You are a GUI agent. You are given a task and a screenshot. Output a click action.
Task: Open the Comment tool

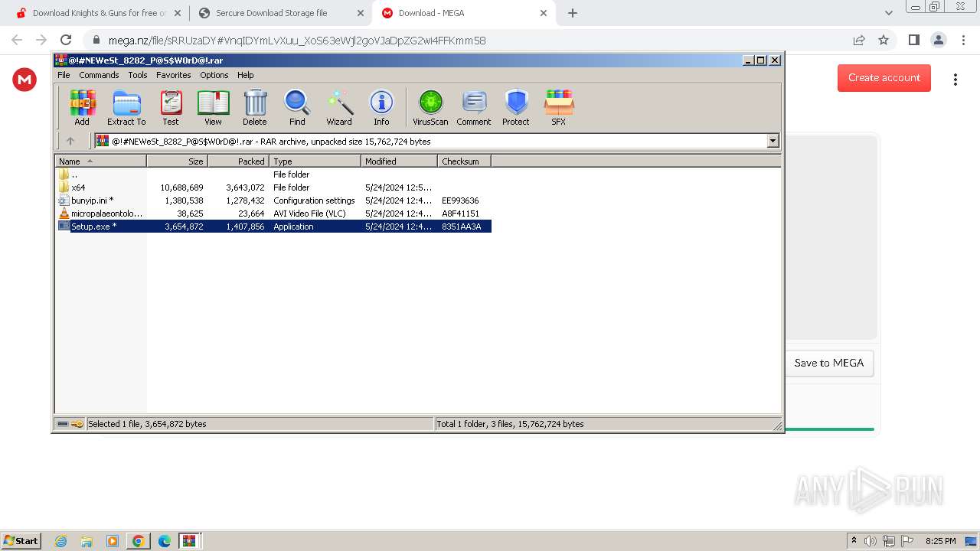(x=474, y=107)
